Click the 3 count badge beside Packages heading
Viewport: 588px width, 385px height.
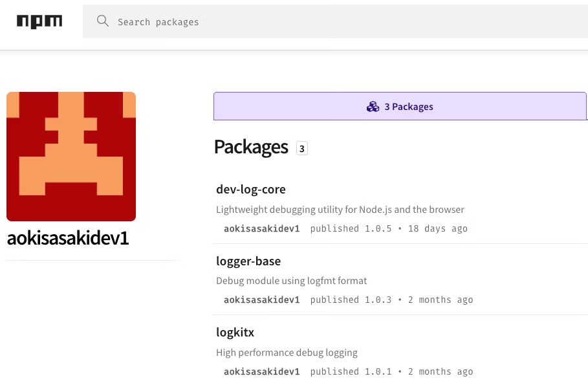tap(301, 148)
